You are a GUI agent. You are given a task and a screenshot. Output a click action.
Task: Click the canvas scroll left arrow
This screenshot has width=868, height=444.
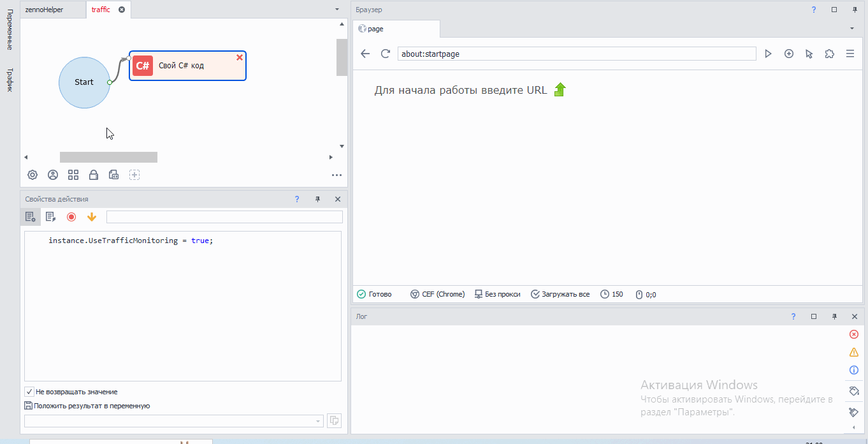pos(25,157)
